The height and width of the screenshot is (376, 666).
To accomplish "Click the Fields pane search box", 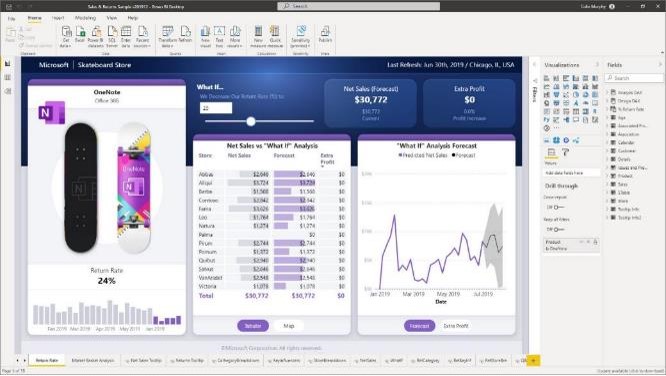I will pyautogui.click(x=634, y=78).
